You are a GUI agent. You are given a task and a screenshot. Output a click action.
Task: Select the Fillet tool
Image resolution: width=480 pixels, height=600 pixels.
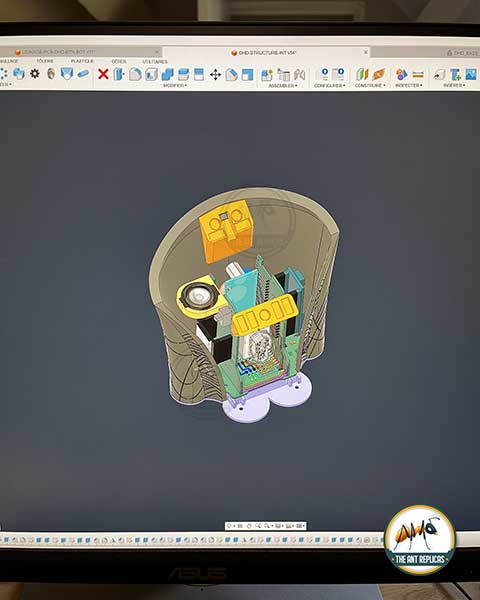[135, 74]
